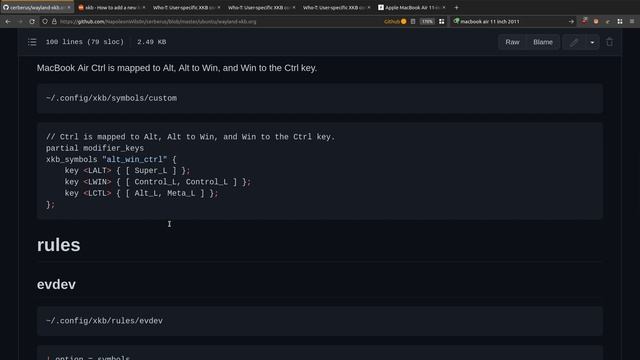
Task: Expand the edit options dropdown arrow
Action: (x=592, y=42)
